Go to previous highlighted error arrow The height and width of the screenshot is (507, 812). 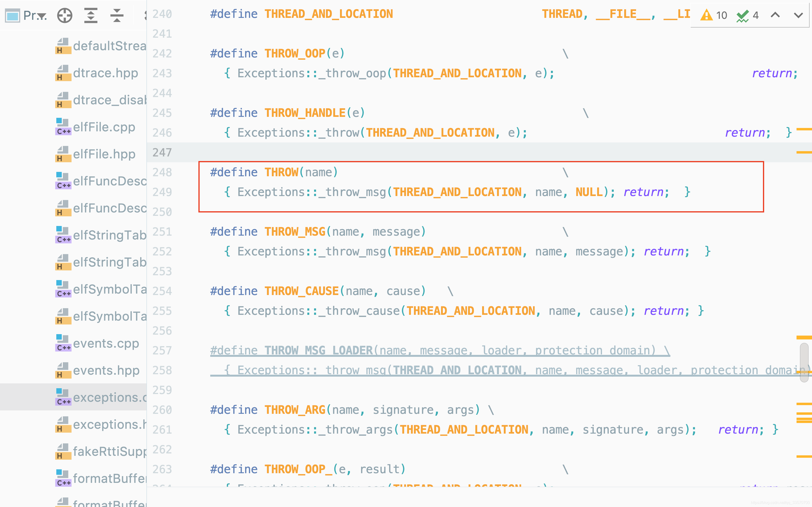tap(775, 15)
